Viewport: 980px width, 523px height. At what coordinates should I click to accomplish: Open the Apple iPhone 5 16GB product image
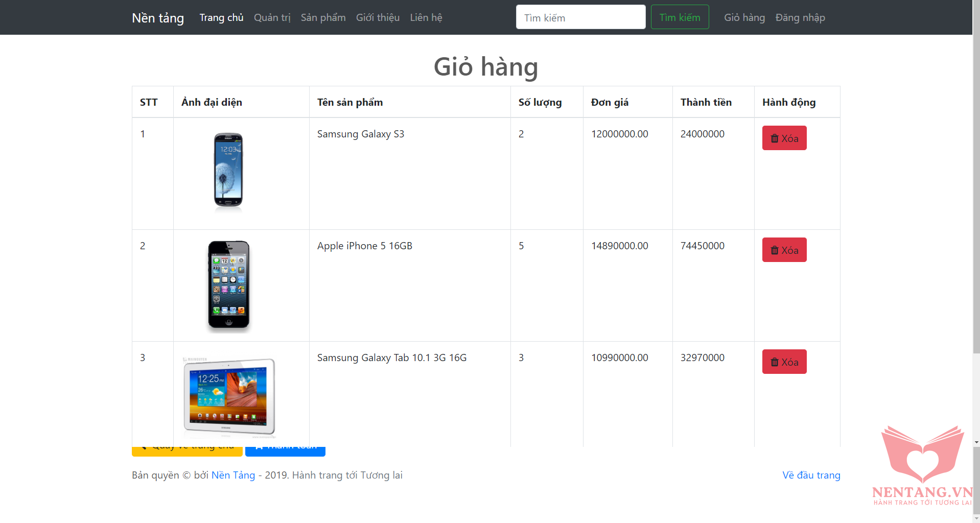228,284
